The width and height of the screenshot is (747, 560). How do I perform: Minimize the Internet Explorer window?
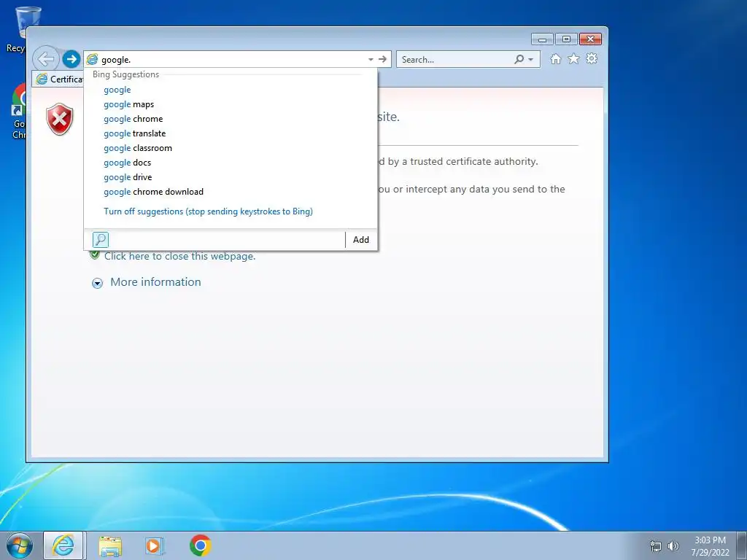(x=542, y=39)
